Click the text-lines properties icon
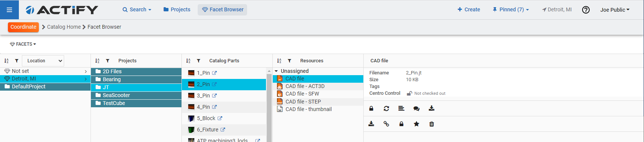The image size is (644, 142). [x=401, y=108]
